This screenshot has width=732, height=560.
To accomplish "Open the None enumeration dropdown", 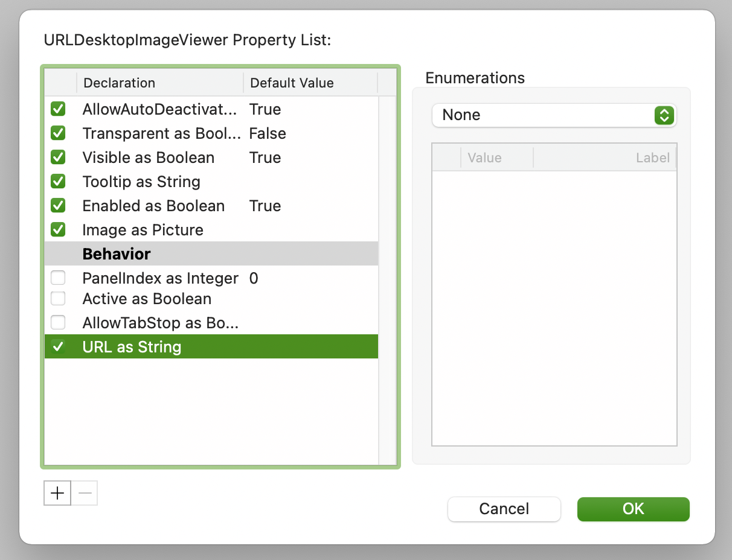I will point(554,115).
